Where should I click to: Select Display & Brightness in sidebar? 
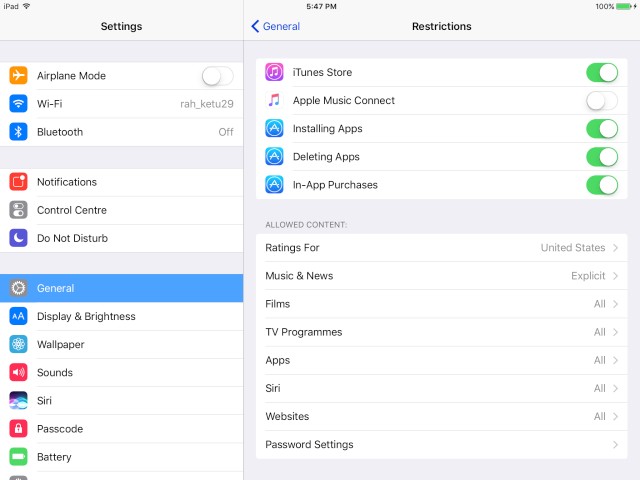tap(122, 316)
